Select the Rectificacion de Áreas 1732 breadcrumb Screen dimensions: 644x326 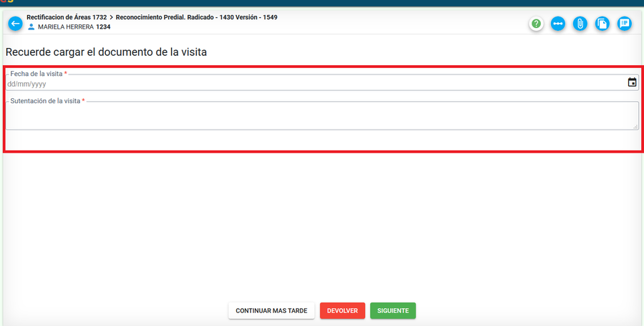pos(66,16)
